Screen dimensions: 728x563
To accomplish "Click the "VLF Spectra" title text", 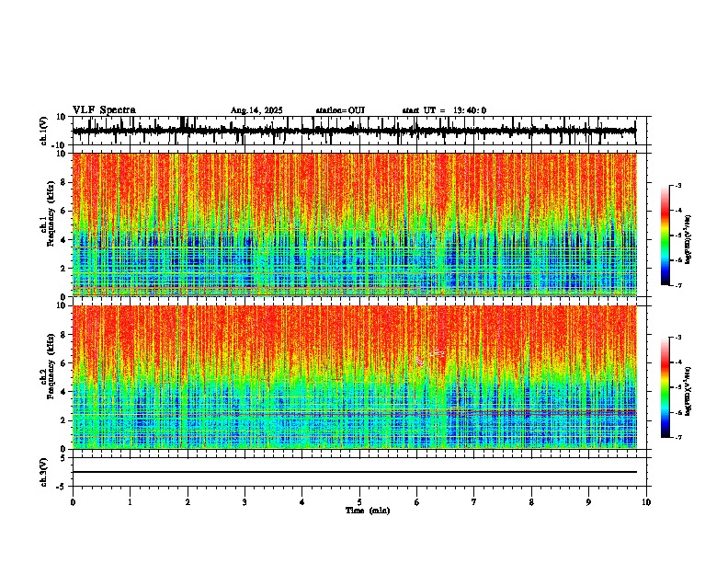I will pyautogui.click(x=104, y=110).
